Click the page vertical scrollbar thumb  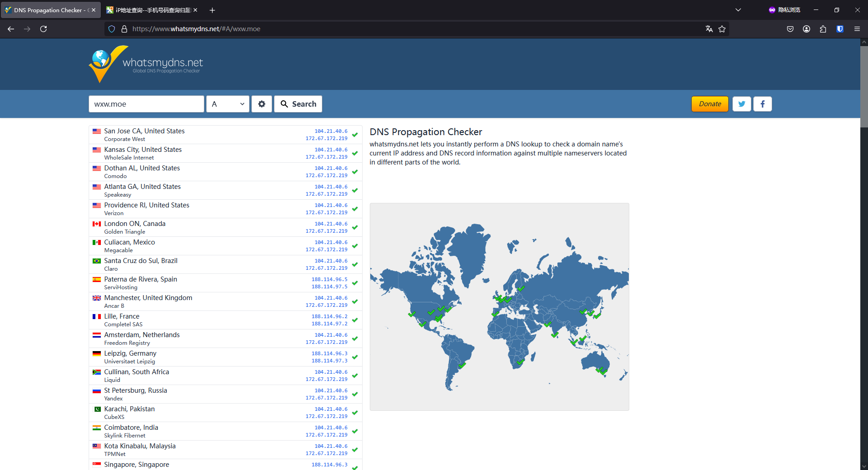(864, 86)
